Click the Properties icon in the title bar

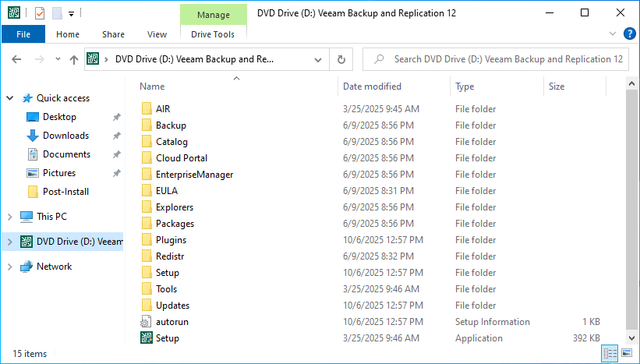tap(40, 13)
